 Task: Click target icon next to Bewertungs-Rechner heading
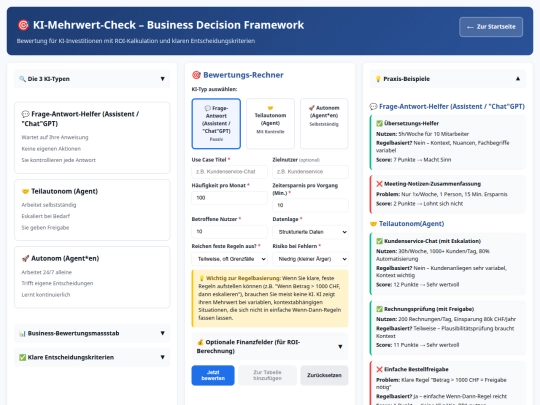click(x=196, y=75)
